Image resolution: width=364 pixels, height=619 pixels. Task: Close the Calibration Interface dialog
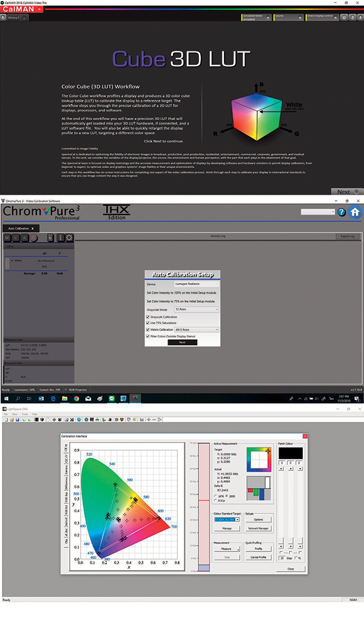305,436
